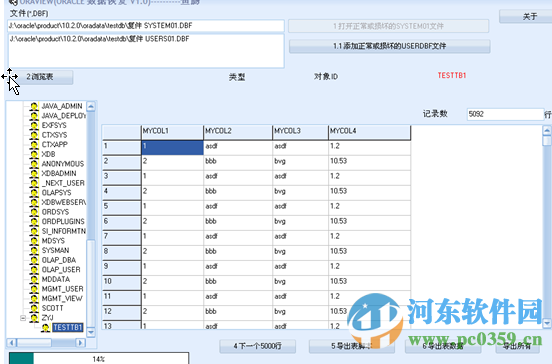Select OLAP_USER in the user tree

tap(61, 270)
